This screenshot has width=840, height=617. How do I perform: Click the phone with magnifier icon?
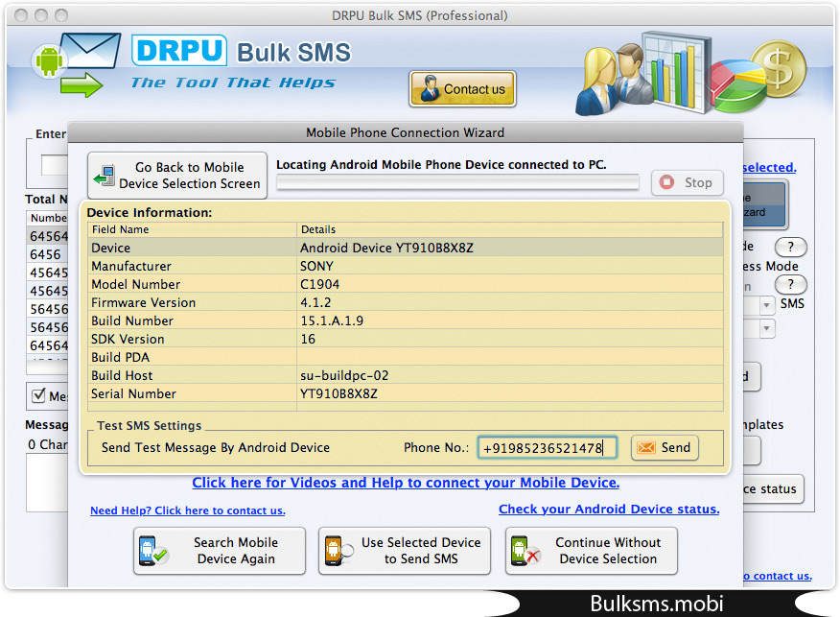coord(338,551)
